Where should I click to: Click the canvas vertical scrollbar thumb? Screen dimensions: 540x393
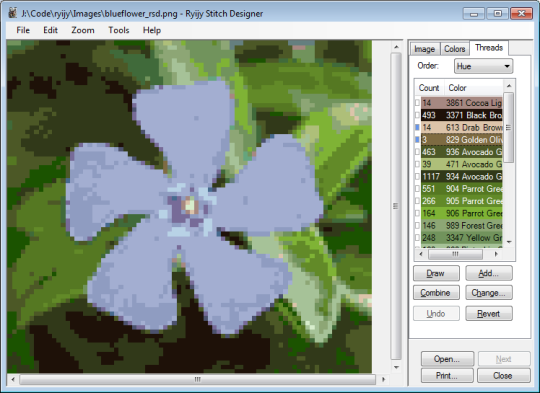pyautogui.click(x=396, y=206)
